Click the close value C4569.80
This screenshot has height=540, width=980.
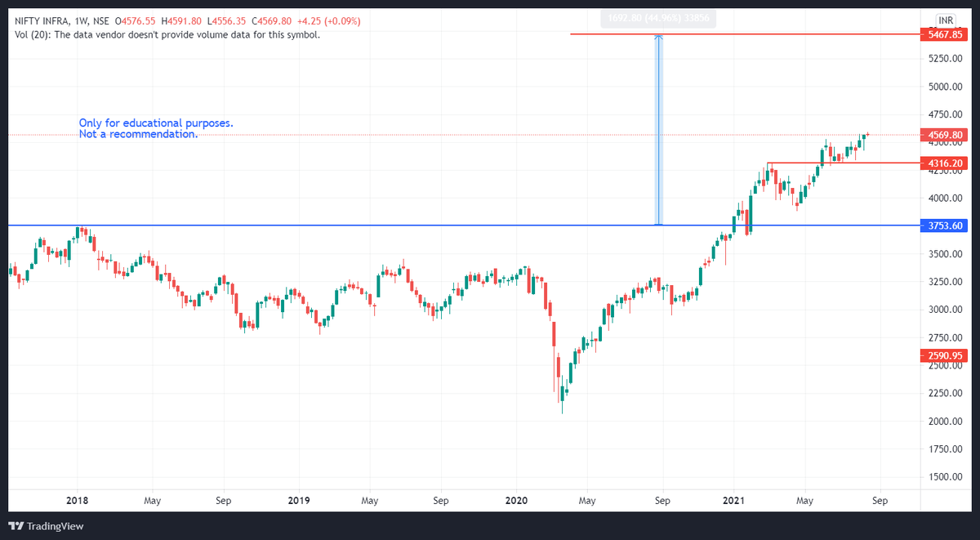pyautogui.click(x=272, y=20)
